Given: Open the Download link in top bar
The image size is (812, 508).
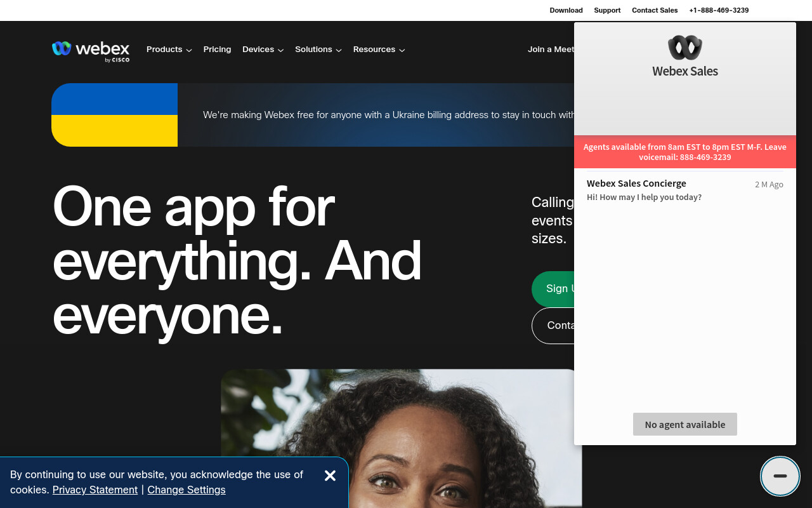Looking at the screenshot, I should [566, 10].
